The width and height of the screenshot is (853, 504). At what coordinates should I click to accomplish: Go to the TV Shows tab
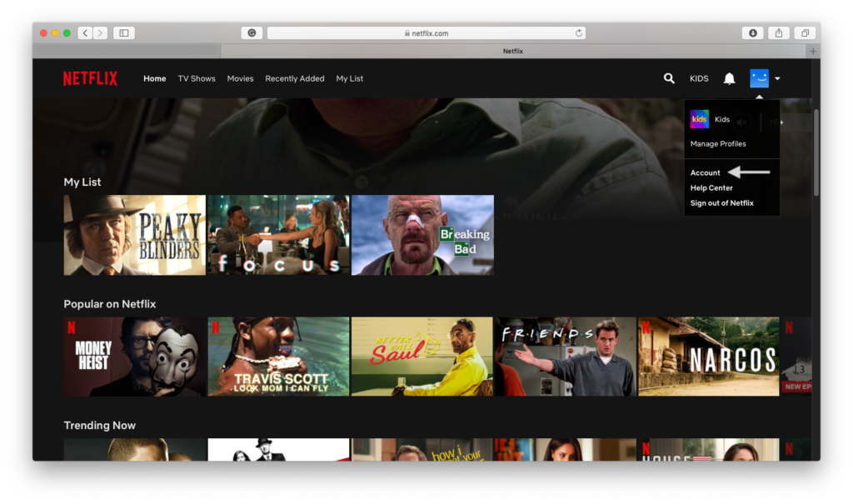coord(197,79)
